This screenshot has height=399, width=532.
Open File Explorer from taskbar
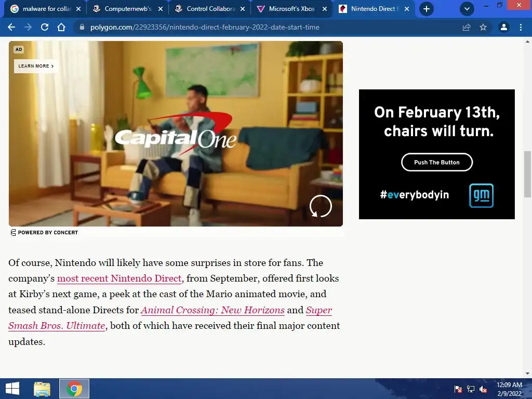[42, 389]
